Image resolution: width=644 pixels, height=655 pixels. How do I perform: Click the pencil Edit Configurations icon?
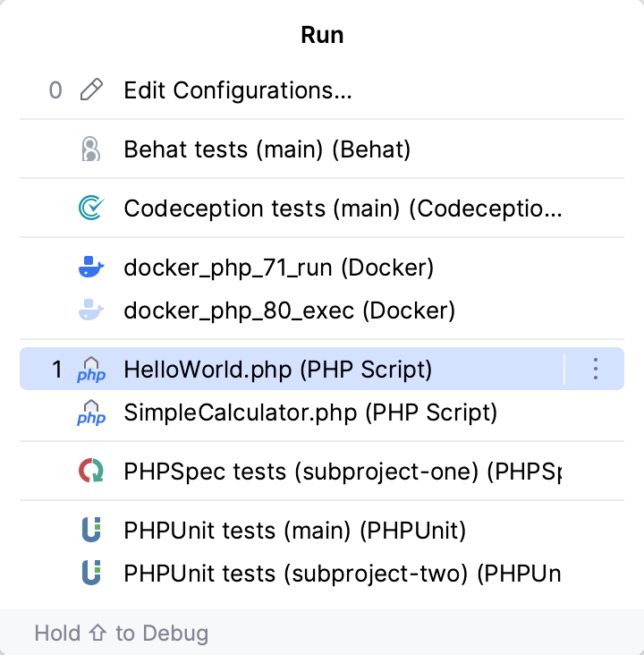[91, 90]
